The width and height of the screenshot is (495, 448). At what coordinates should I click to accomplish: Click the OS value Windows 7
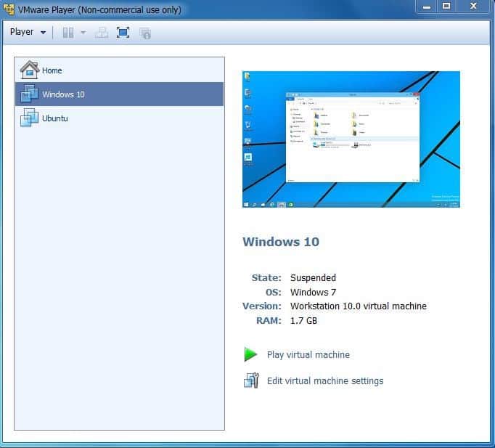pos(313,293)
